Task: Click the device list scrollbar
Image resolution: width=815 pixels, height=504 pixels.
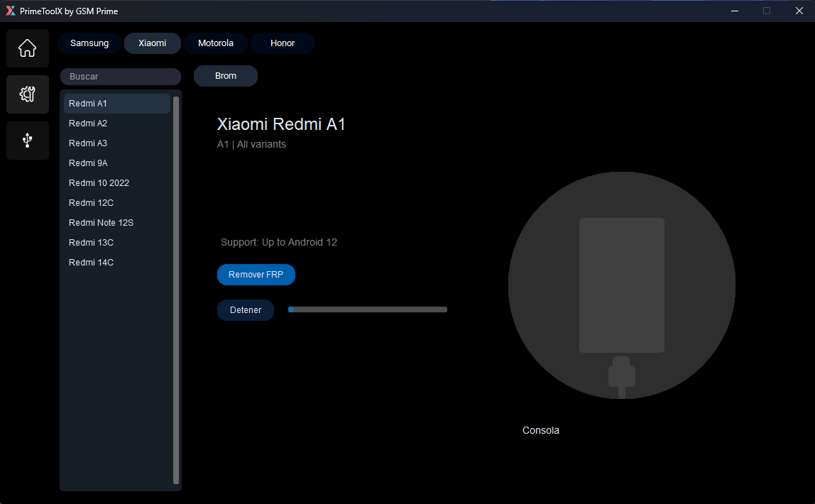Action: point(175,284)
